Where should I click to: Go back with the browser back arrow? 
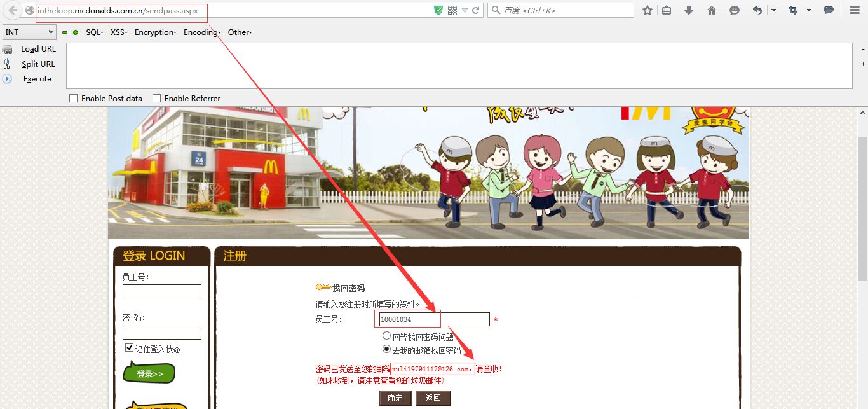click(x=13, y=10)
